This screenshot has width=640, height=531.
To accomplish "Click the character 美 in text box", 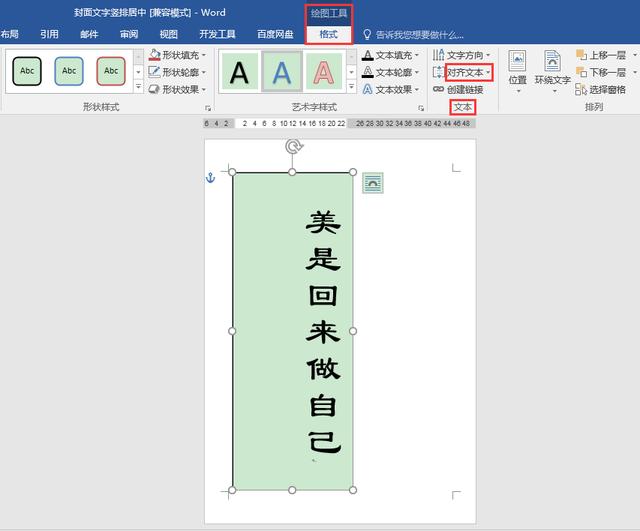I will click(323, 222).
